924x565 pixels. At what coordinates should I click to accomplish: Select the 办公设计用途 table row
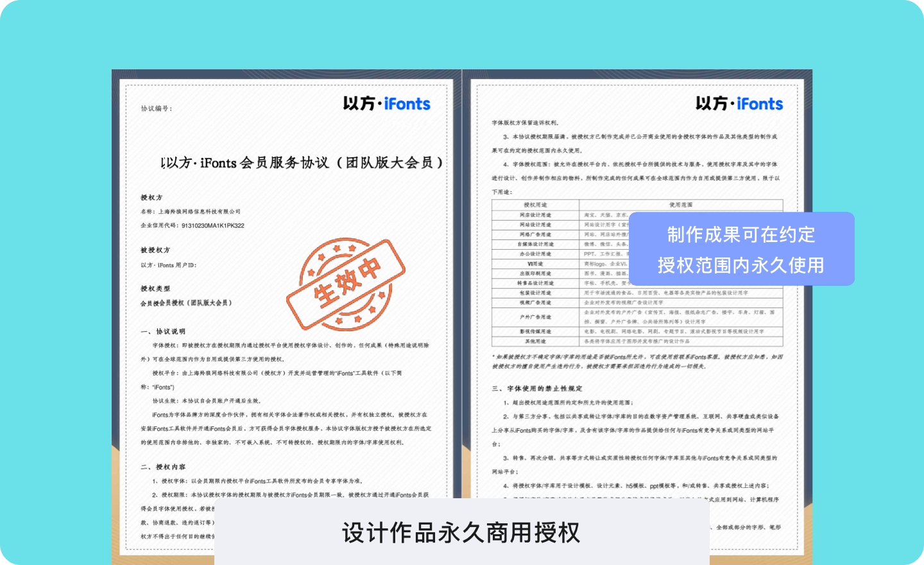point(637,254)
